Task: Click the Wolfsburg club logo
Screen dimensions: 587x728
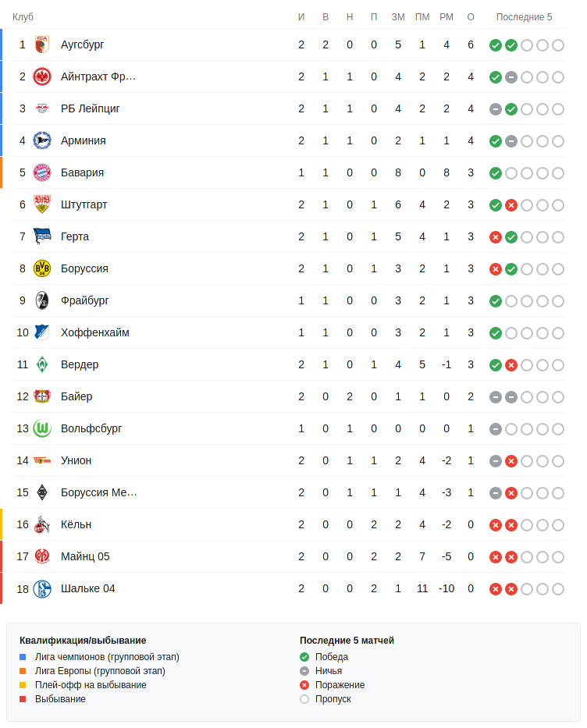Action: point(42,428)
